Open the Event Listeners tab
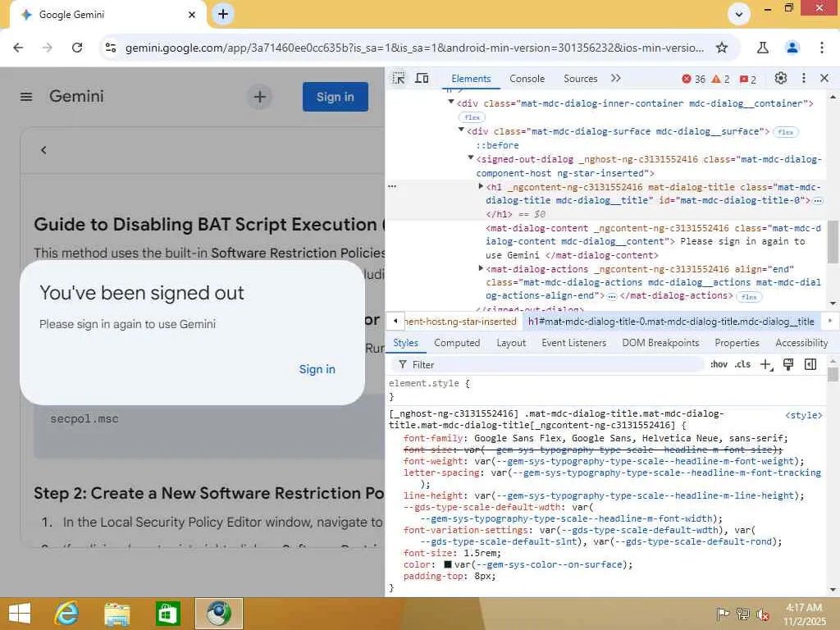 (x=573, y=343)
